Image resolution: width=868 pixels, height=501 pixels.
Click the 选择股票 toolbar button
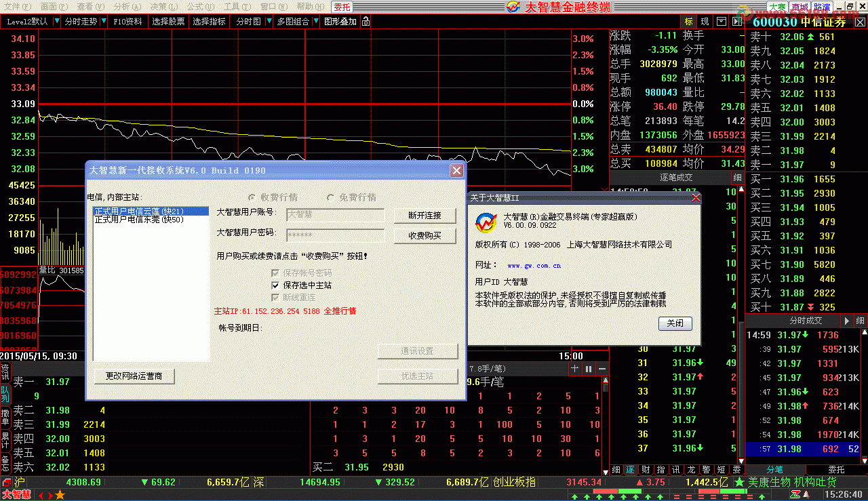(x=168, y=22)
